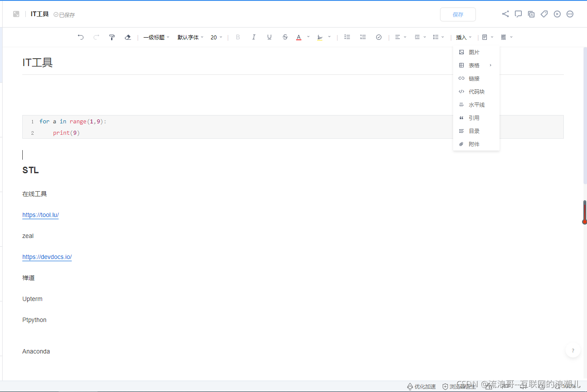This screenshot has width=587, height=392.
Task: Apply the yellow highlight color
Action: tap(320, 37)
